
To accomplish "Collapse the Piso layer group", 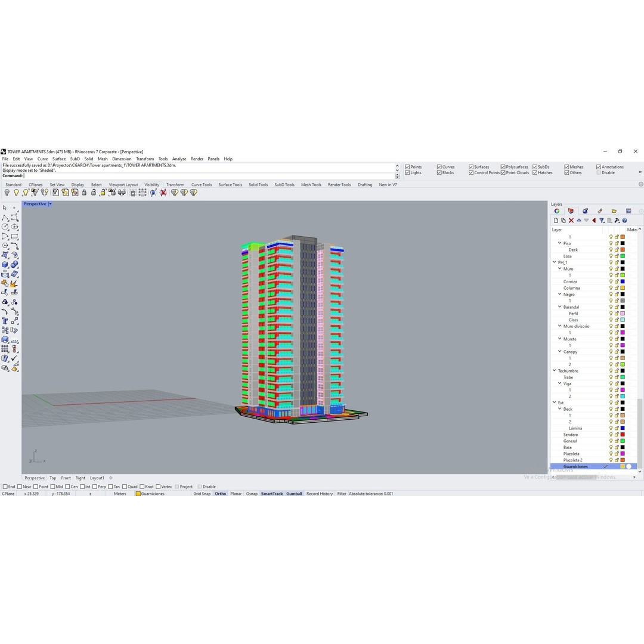I will pyautogui.click(x=559, y=243).
